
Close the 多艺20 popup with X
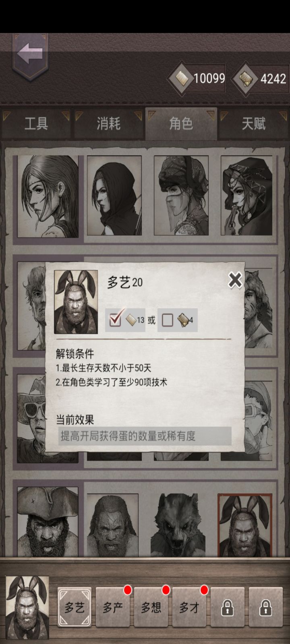point(235,280)
